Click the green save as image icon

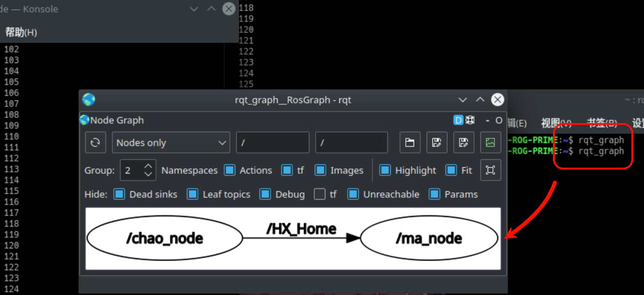(491, 143)
